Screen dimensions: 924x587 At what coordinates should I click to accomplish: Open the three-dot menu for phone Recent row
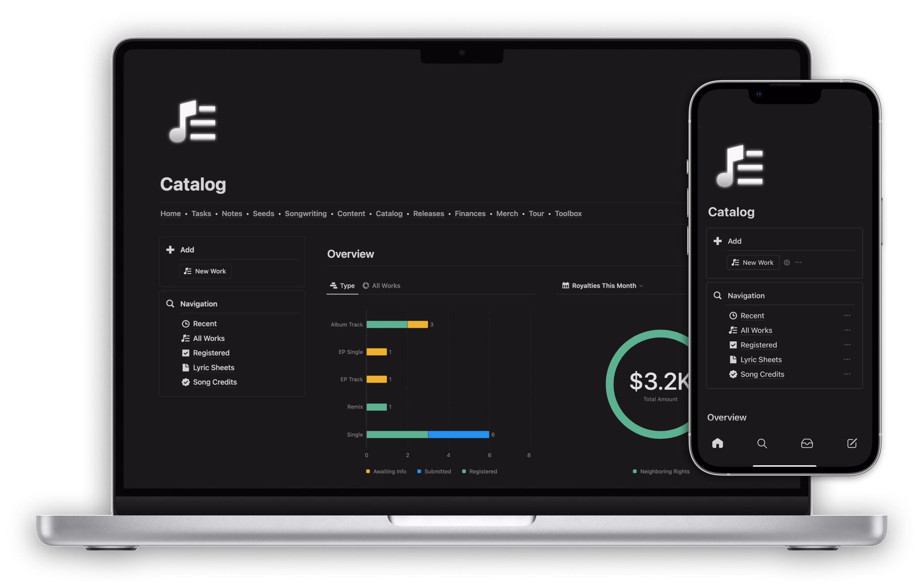tap(847, 315)
